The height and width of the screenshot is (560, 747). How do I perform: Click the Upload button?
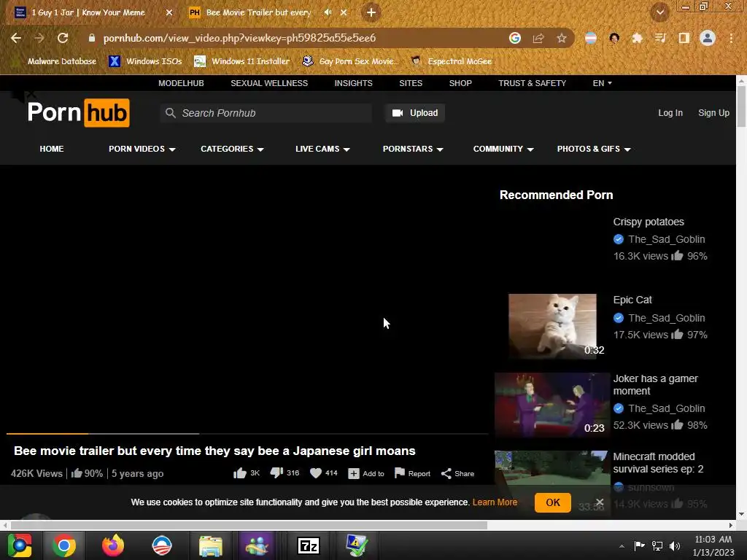tap(415, 113)
